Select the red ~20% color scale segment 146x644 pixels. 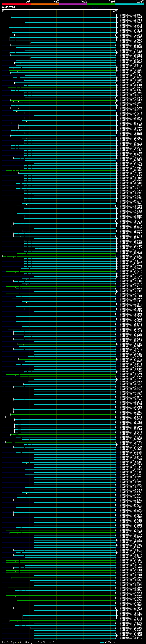coord(16,4)
